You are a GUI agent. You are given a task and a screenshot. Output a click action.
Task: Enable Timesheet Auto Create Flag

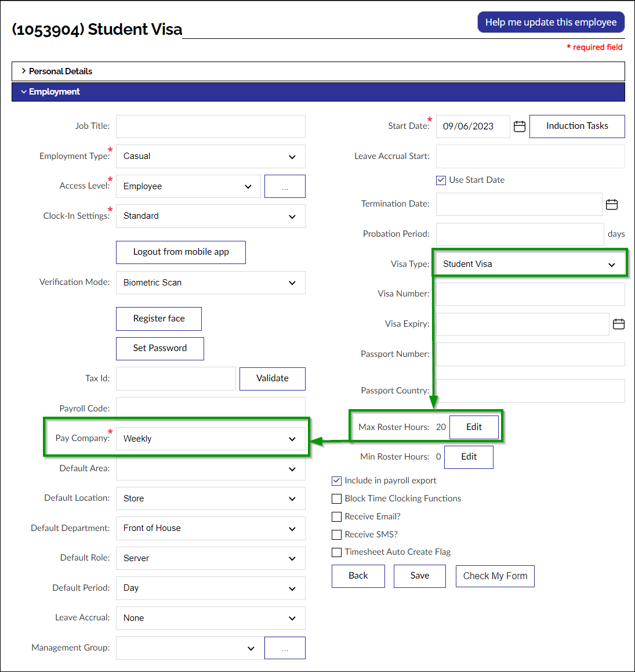[337, 552]
